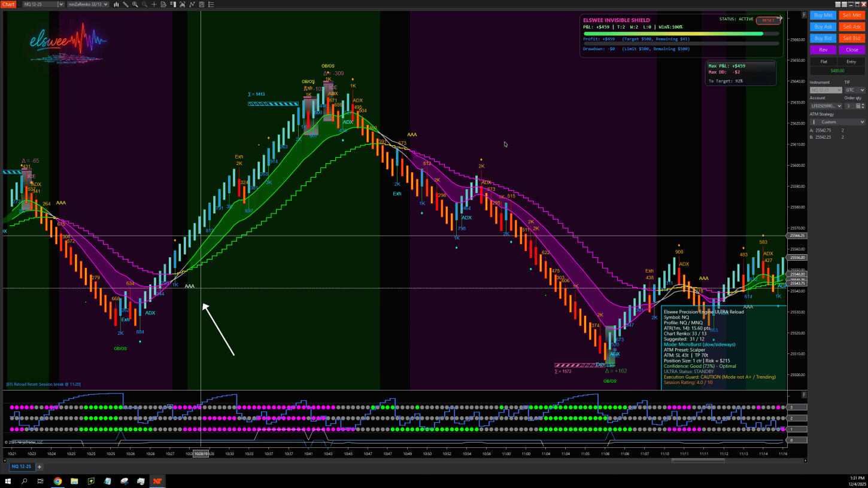
Task: Activate the crosshair cursor icon
Action: 154,4
